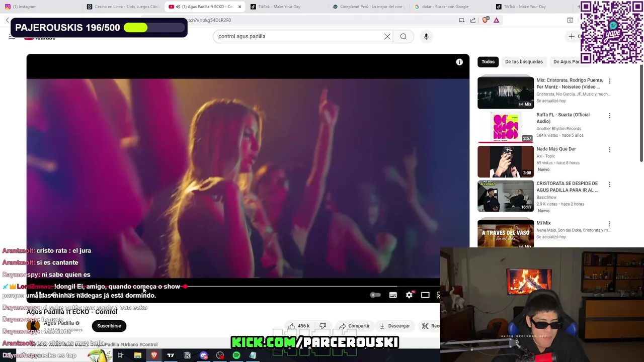
Task: Click the browser back arrow
Action: tap(8, 20)
